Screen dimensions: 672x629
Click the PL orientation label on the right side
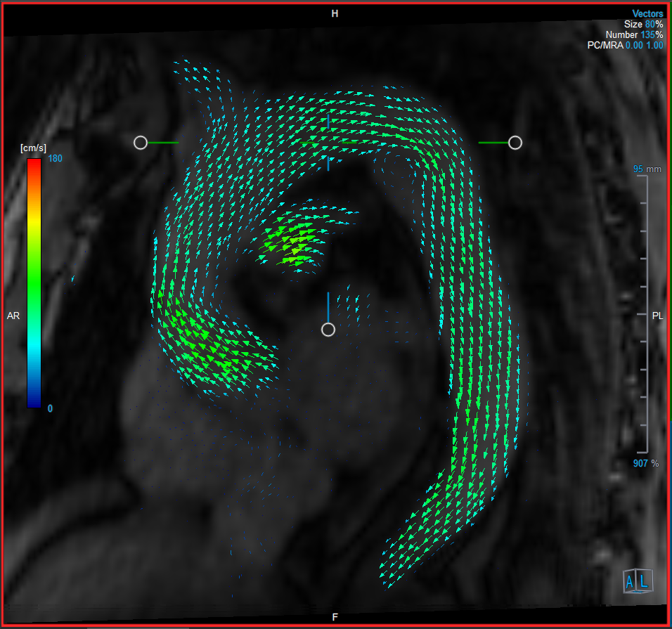click(x=658, y=316)
